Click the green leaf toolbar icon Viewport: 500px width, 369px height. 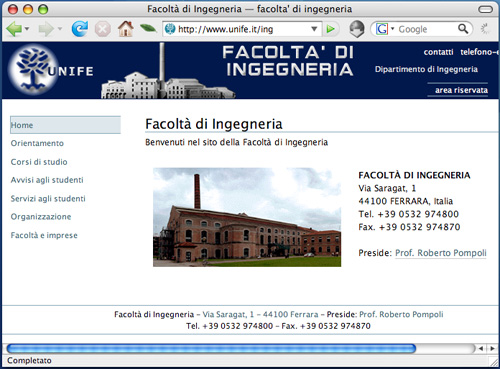[148, 28]
